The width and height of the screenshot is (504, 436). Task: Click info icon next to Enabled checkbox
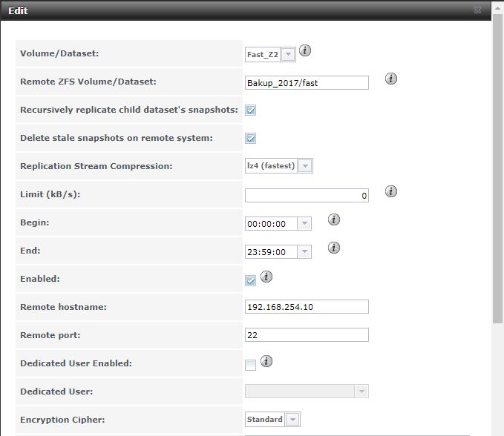(x=266, y=277)
